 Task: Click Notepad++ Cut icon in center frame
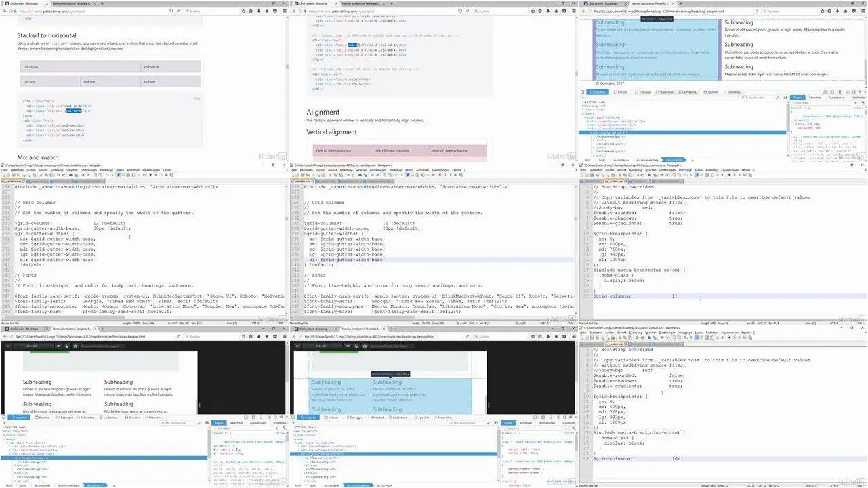[x=330, y=176]
